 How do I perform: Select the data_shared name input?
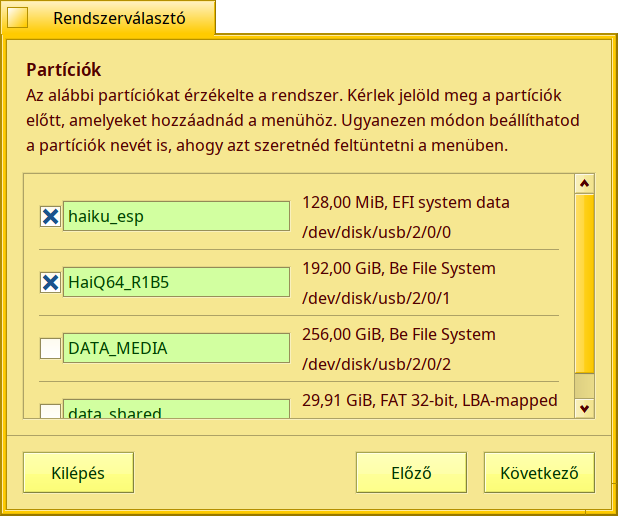176,411
